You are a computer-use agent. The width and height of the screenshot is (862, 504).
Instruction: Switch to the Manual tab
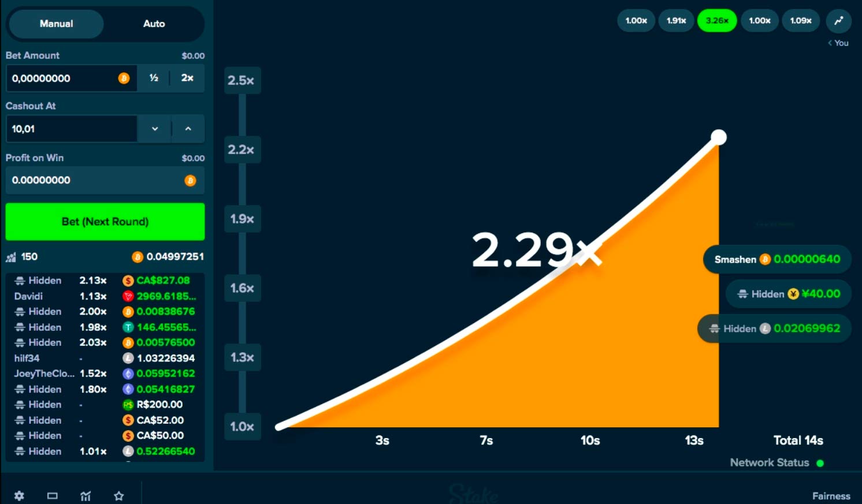pyautogui.click(x=56, y=24)
